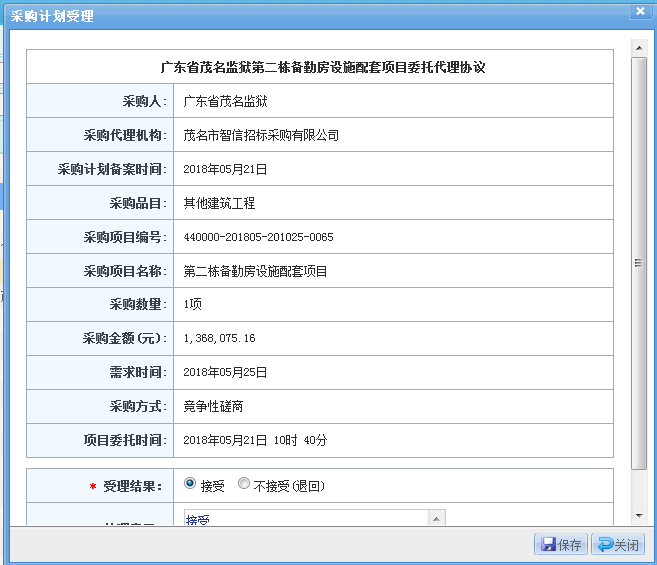Click the 关闭 (Close) button at bottom
The height and width of the screenshot is (565, 657).
click(x=617, y=545)
